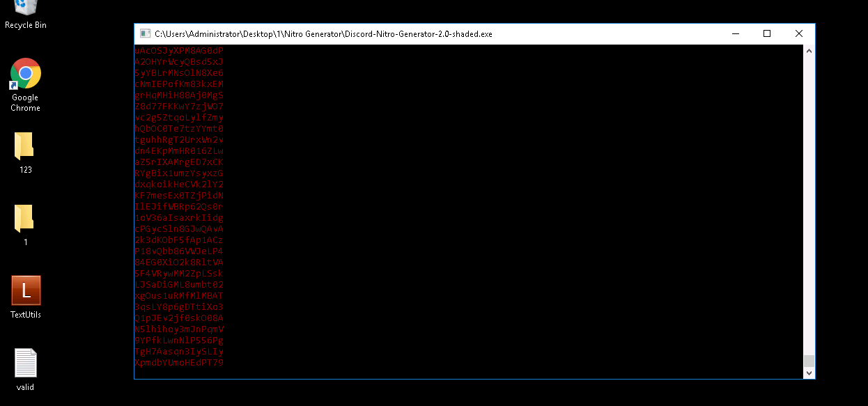Click the code line starting with 2k3dKO
This screenshot has height=406, width=868.
coord(179,240)
